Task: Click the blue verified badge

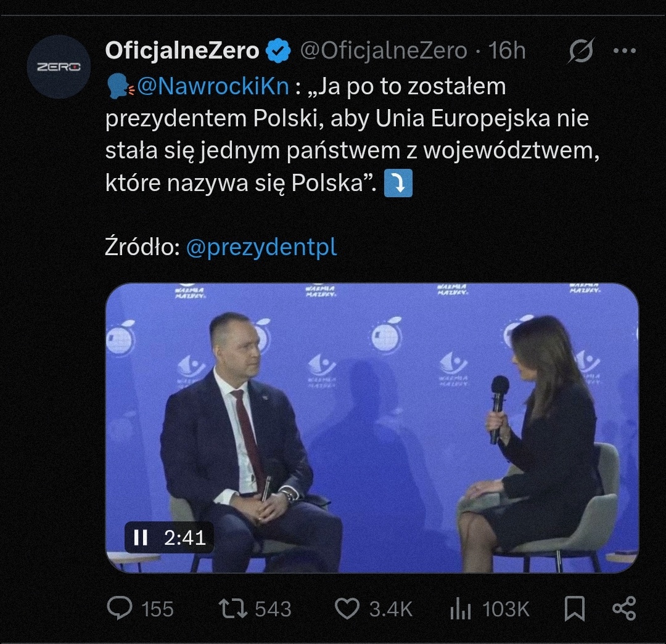Action: coord(278,51)
